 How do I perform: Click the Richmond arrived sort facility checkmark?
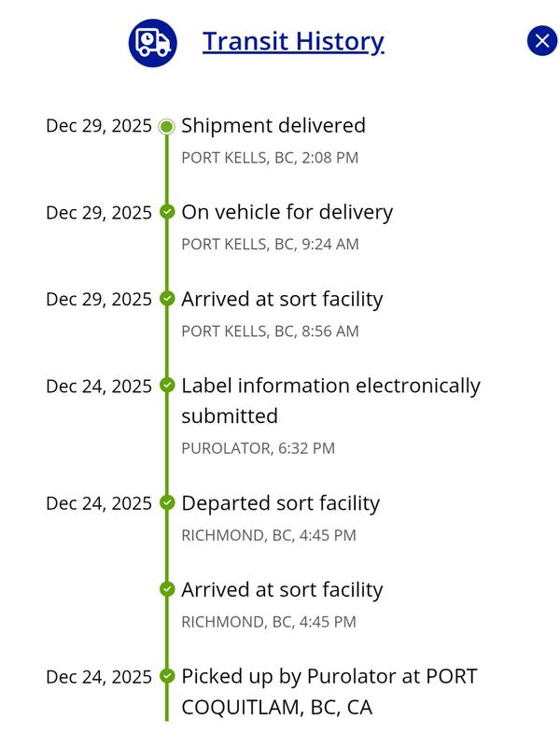(167, 589)
